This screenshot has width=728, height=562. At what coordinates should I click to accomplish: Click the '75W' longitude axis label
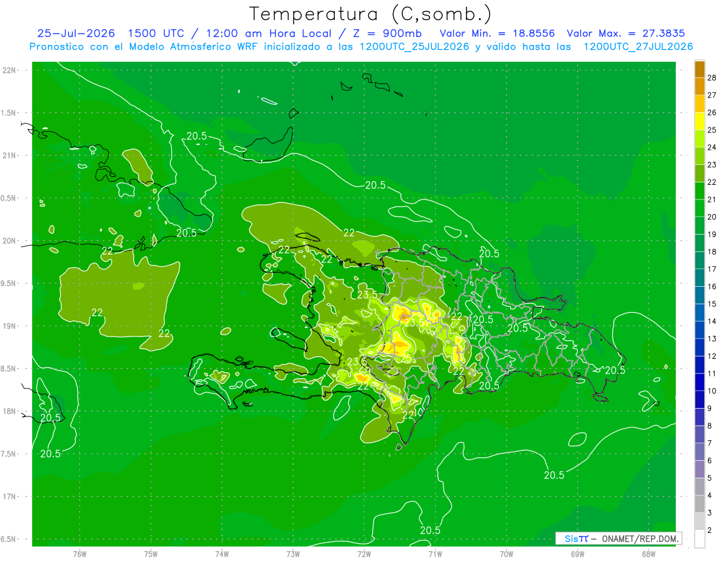pos(151,554)
